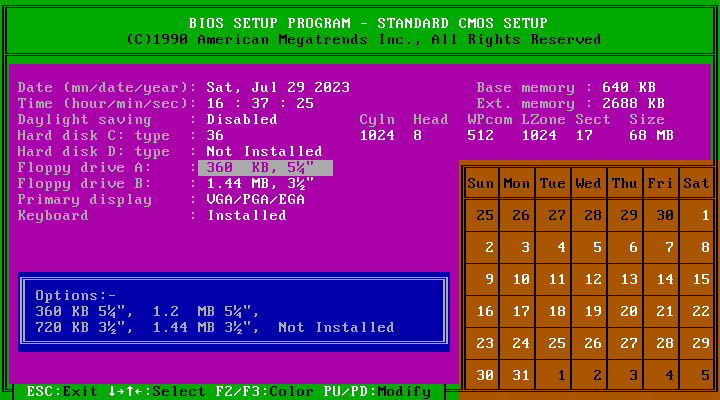Click the Floppy drive B: label
Viewport: 720px width, 400px height.
tap(84, 184)
